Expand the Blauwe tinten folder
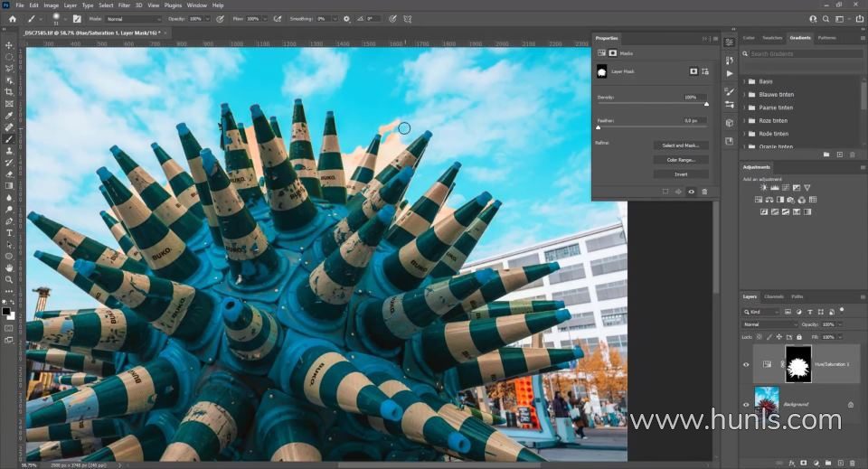This screenshot has height=469, width=868. pos(745,95)
